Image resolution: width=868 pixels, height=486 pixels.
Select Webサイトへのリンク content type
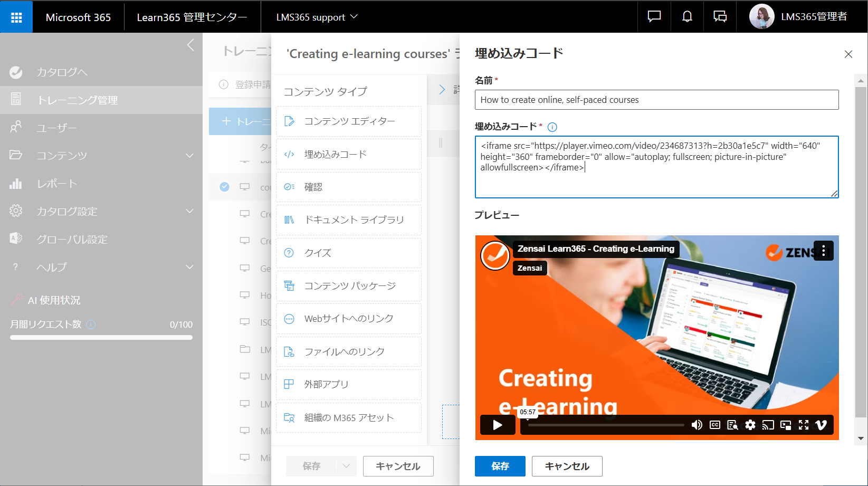click(349, 319)
